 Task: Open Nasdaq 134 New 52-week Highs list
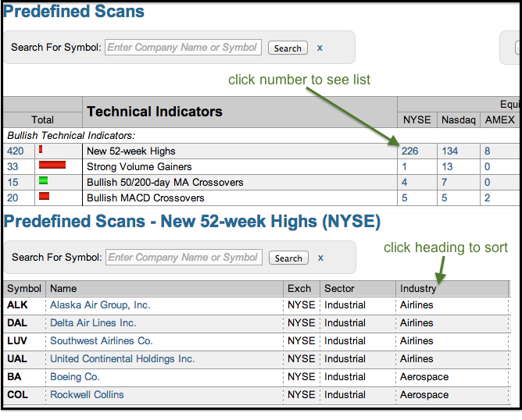click(450, 151)
